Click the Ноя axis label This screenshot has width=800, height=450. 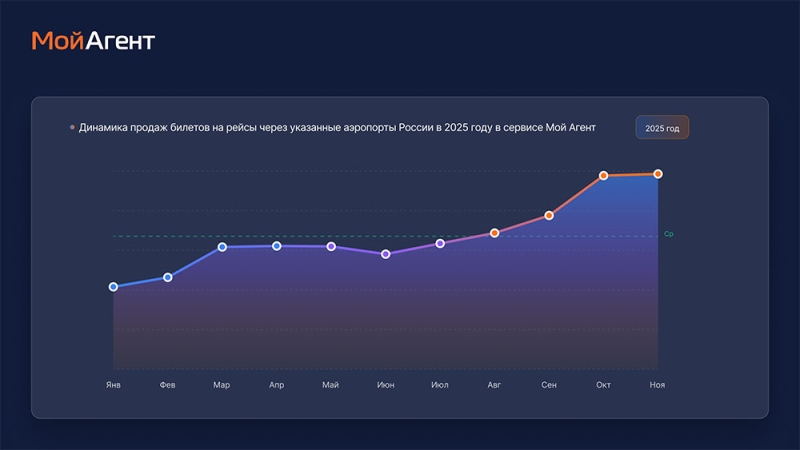tap(657, 384)
